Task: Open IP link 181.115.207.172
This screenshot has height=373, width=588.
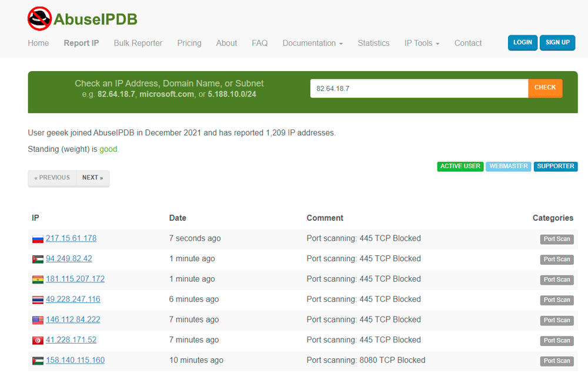Action: (x=75, y=279)
